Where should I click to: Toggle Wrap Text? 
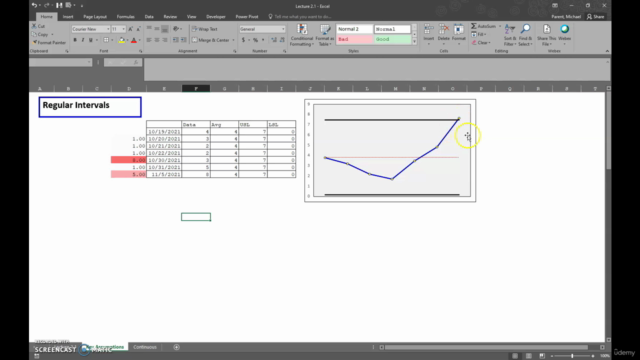pyautogui.click(x=205, y=29)
